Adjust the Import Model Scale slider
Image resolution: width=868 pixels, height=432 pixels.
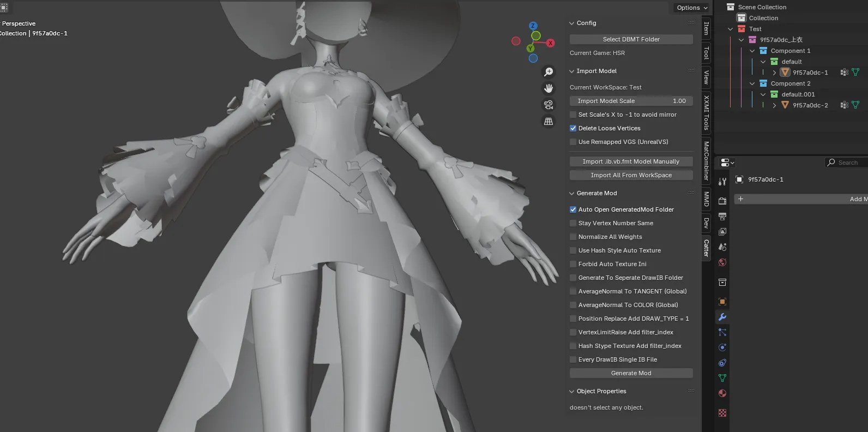click(x=631, y=101)
